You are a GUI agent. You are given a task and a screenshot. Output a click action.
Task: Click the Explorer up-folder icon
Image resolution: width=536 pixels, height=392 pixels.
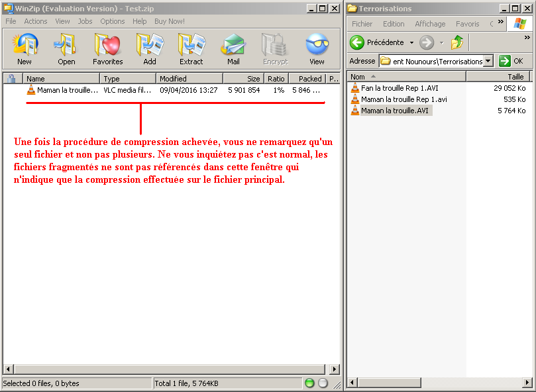pyautogui.click(x=457, y=42)
